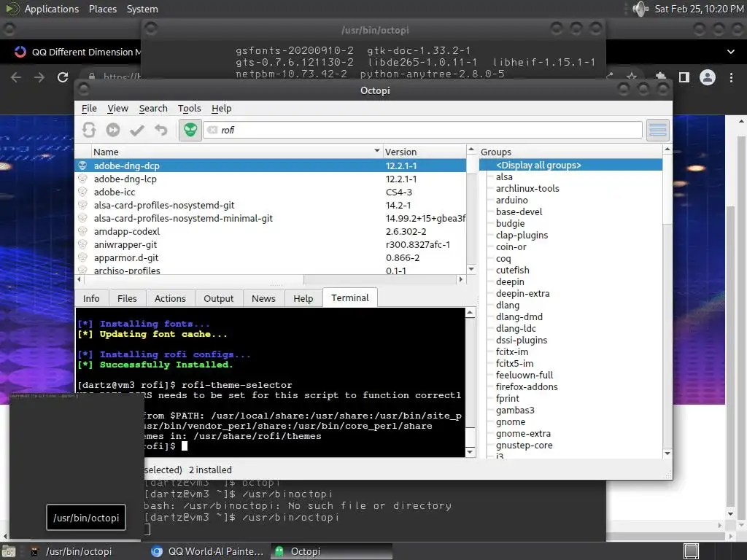Select the archlinux-tools group
747x560 pixels.
527,189
